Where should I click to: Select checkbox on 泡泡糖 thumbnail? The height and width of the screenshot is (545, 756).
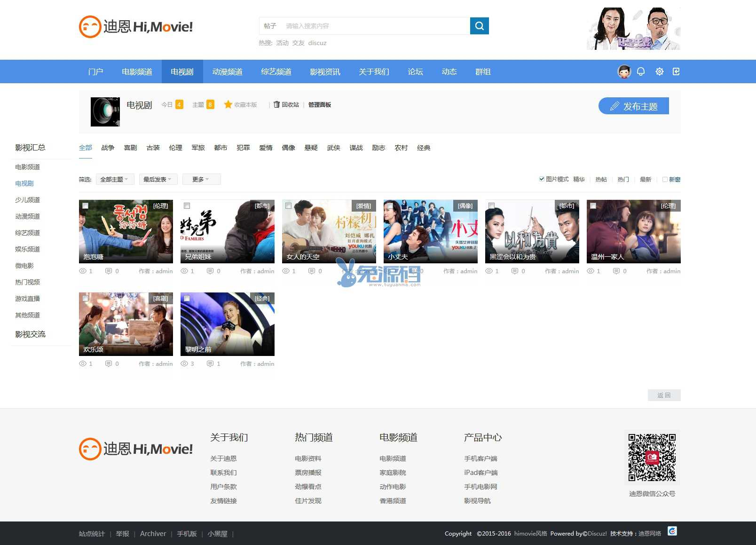[x=86, y=206]
